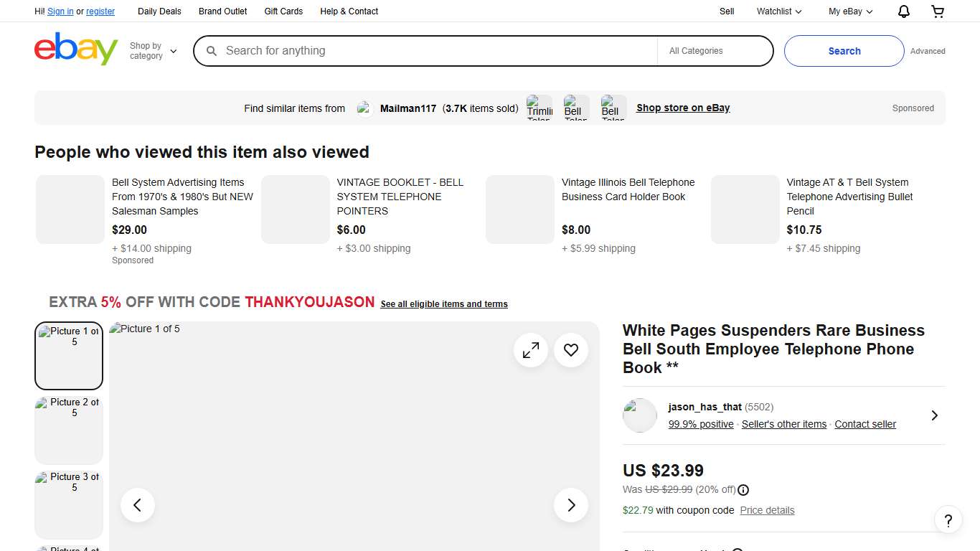Open the Sign in link

[60, 11]
